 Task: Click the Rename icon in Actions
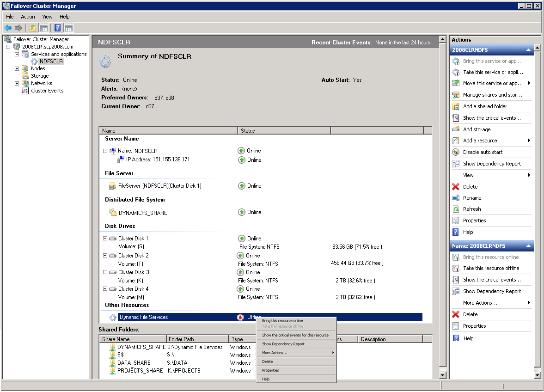(456, 198)
